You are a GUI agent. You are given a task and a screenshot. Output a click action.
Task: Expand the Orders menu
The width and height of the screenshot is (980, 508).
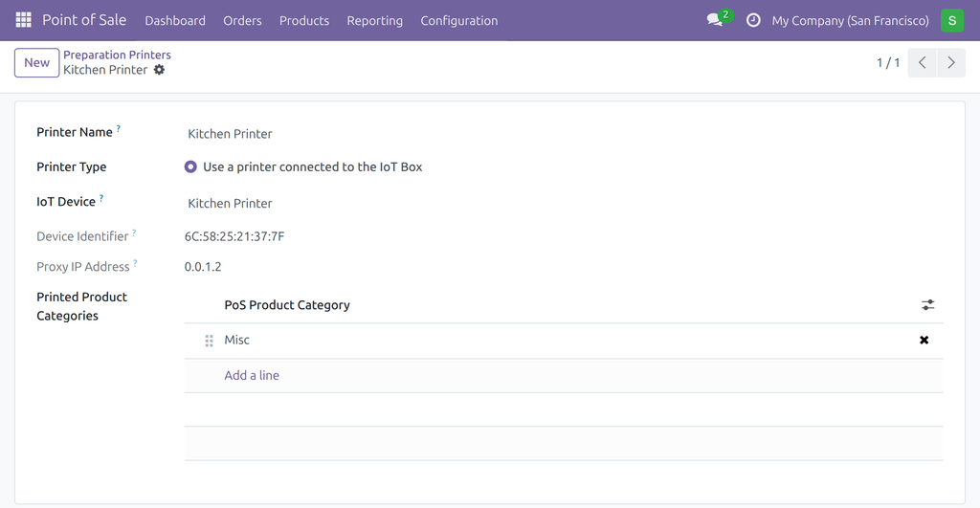coord(242,21)
